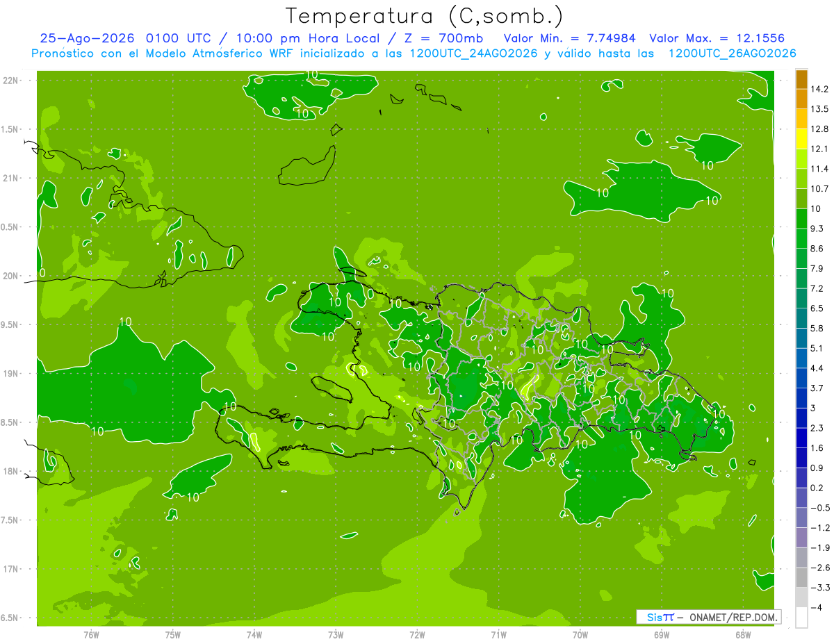Click legend value "7.9"
This screenshot has height=644, width=834.
(817, 268)
